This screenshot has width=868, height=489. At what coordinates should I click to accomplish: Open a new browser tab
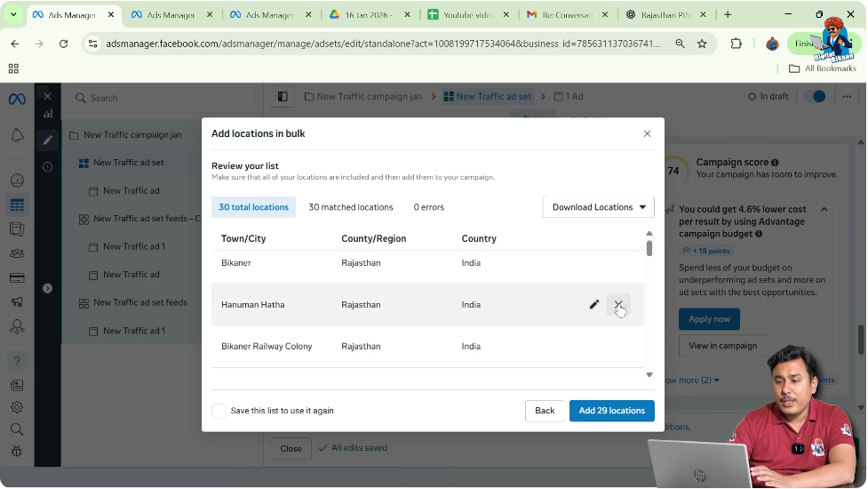pos(728,15)
